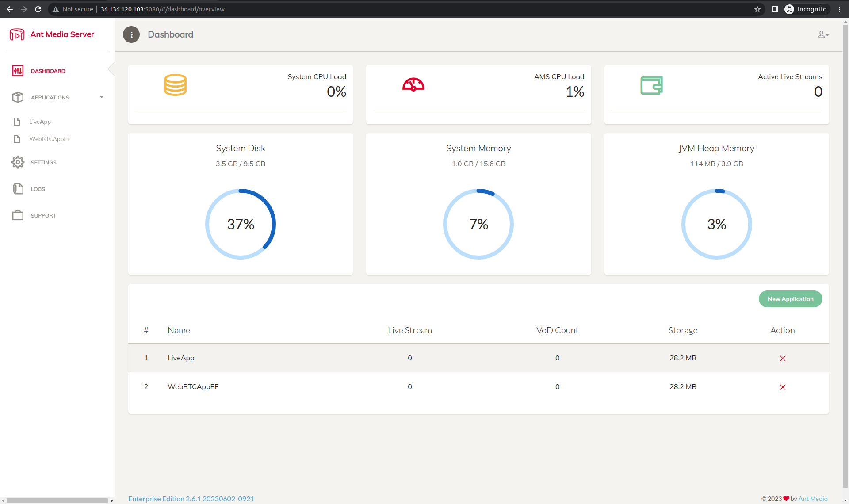This screenshot has width=849, height=504.
Task: Open the Dashboard sidebar item
Action: 48,71
